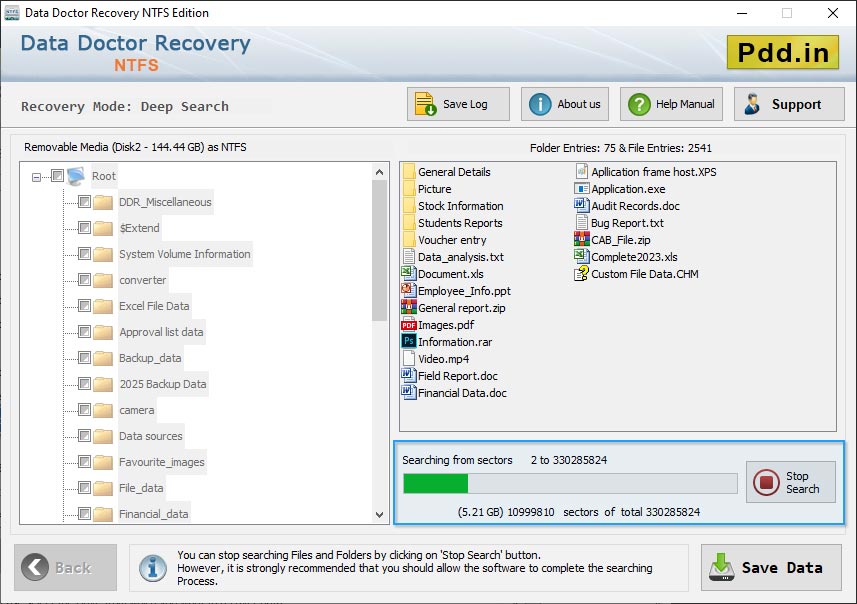Screen dimensions: 857x604
Task: Select Complete2023.xls Excel icon
Action: pyautogui.click(x=582, y=256)
